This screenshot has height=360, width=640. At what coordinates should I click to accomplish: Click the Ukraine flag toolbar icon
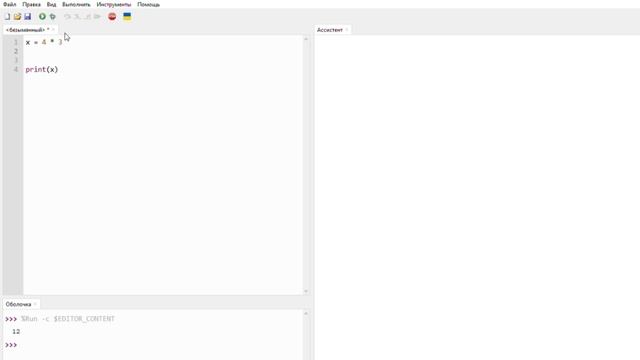(127, 17)
